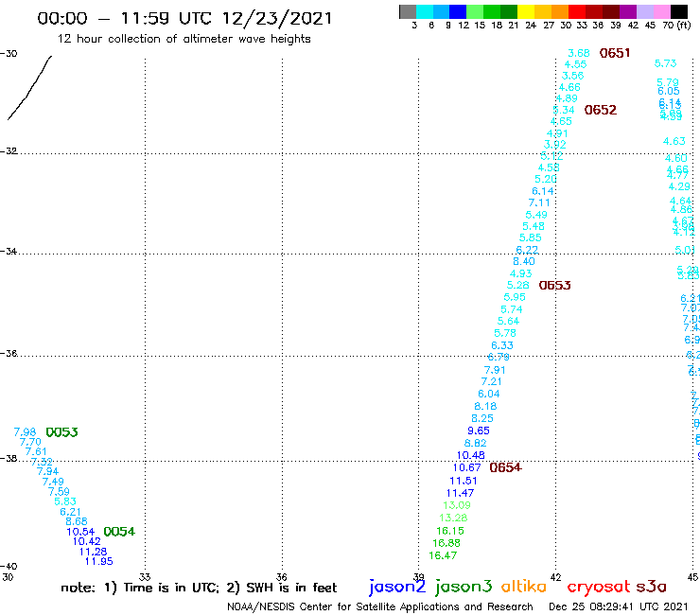
Task: Click the 5.73 value on the right track
Action: click(x=665, y=63)
